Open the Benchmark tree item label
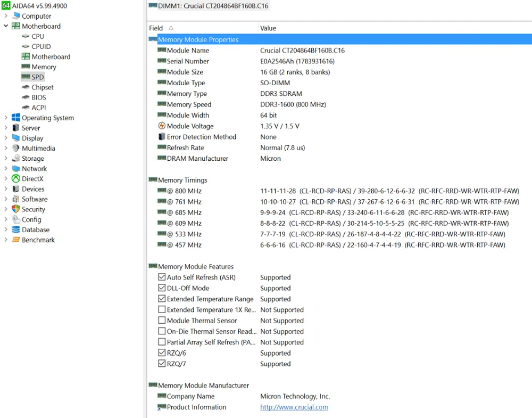Screen dimensions: 532x418 tap(38, 240)
